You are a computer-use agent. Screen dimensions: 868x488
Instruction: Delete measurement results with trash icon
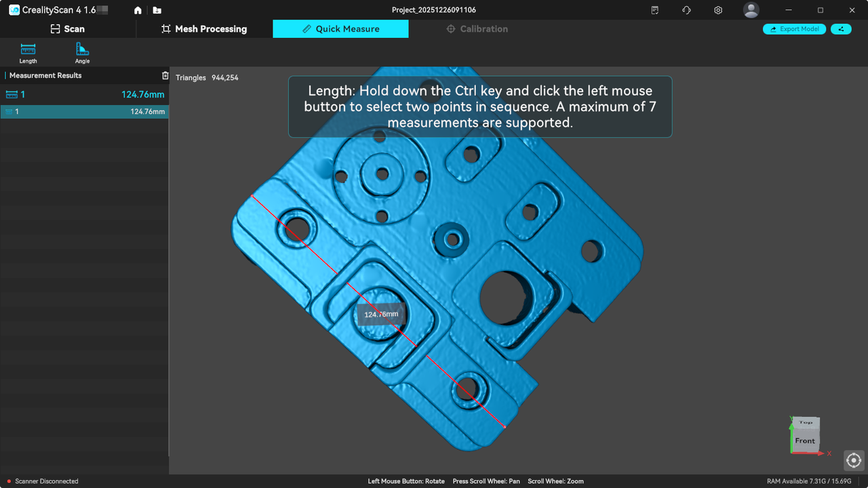(x=165, y=75)
